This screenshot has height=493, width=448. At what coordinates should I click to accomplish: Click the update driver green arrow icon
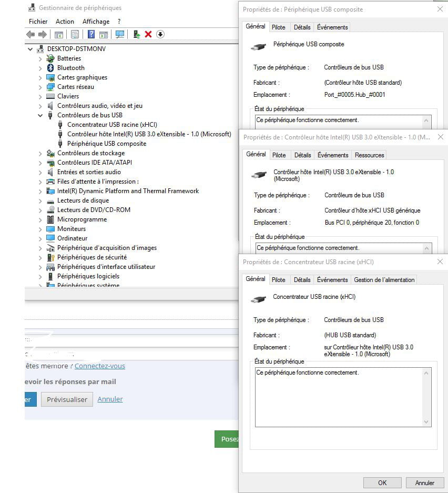point(137,34)
